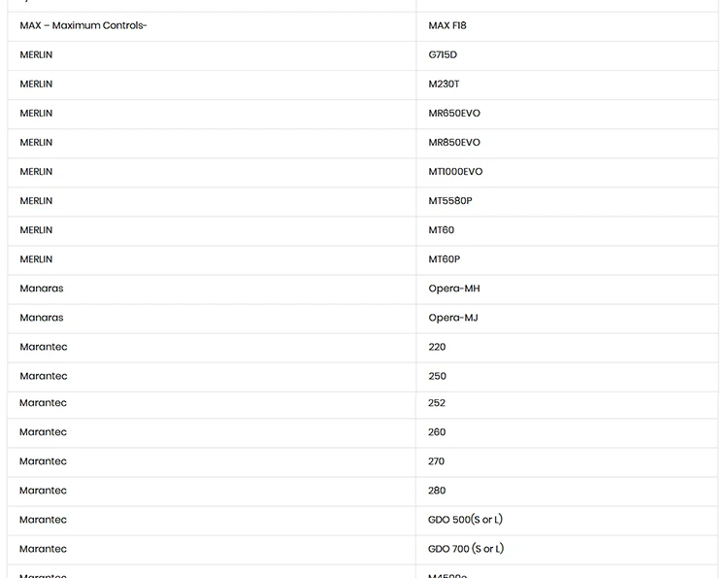Select the 260 model cell
Image resolution: width=728 pixels, height=578 pixels.
click(567, 433)
